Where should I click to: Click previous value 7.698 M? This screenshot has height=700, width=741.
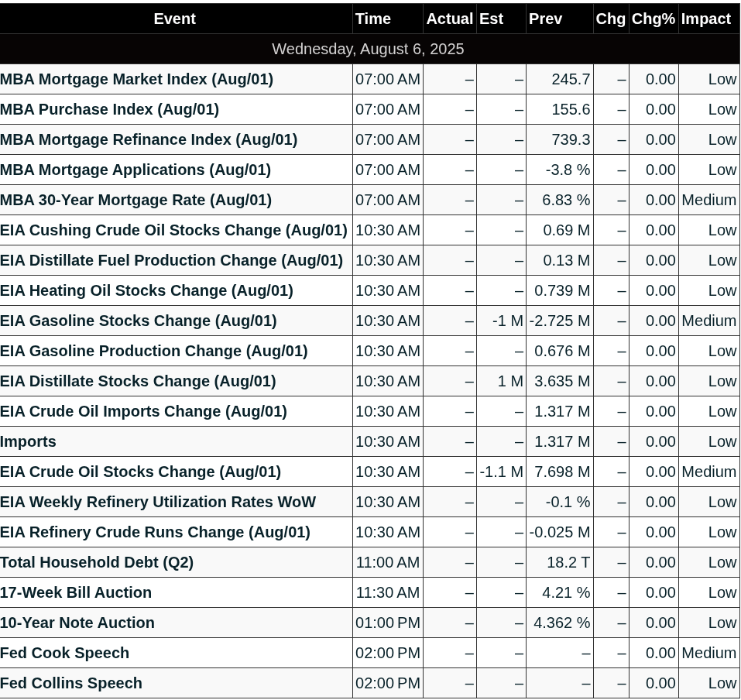tap(562, 472)
